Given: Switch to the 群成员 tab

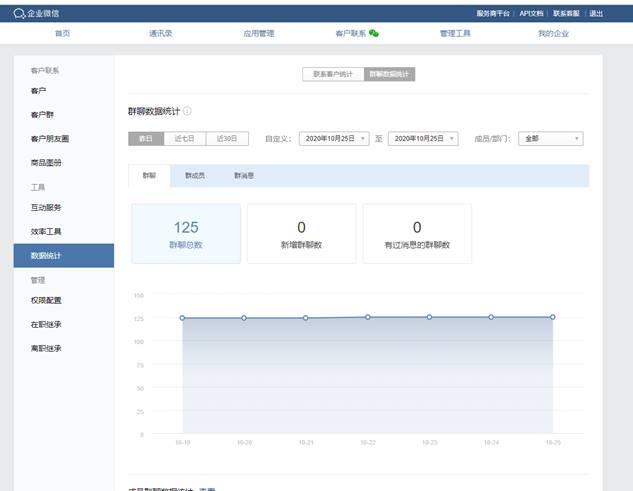Looking at the screenshot, I should coord(195,175).
